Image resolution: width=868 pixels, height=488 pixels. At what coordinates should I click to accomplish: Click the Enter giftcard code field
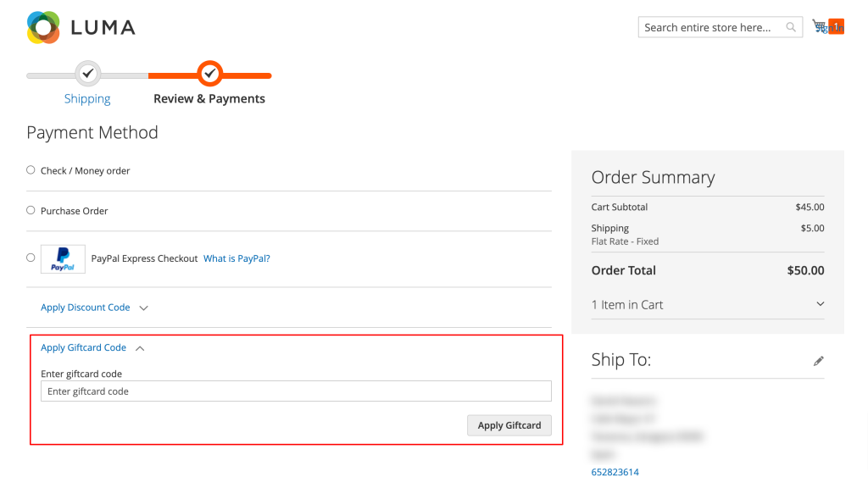[x=296, y=391]
